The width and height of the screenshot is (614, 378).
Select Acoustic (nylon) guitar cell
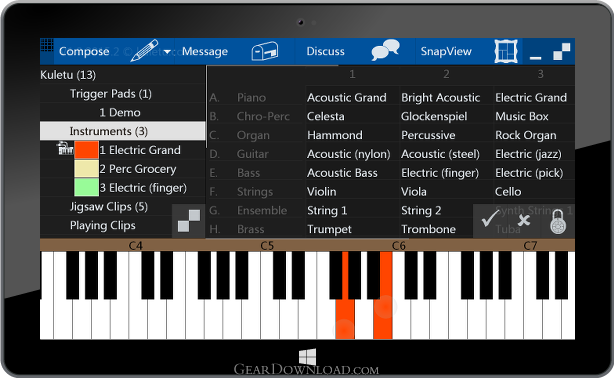pos(349,154)
